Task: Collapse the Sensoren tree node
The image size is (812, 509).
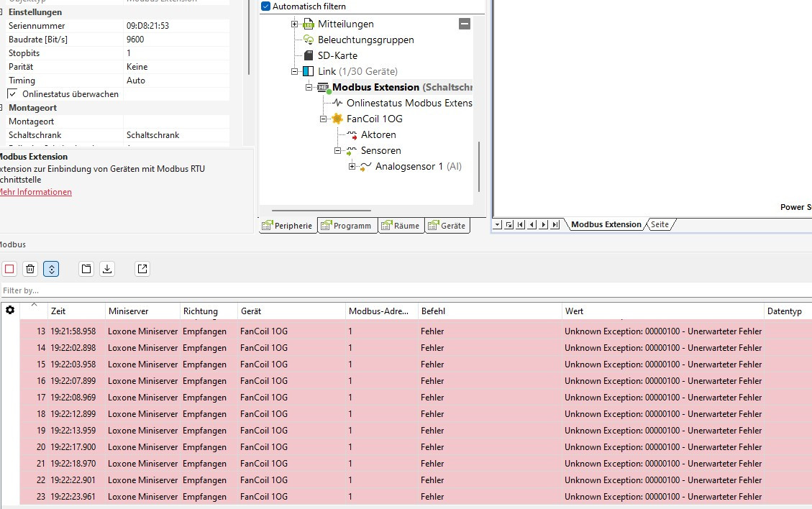Action: coord(338,150)
